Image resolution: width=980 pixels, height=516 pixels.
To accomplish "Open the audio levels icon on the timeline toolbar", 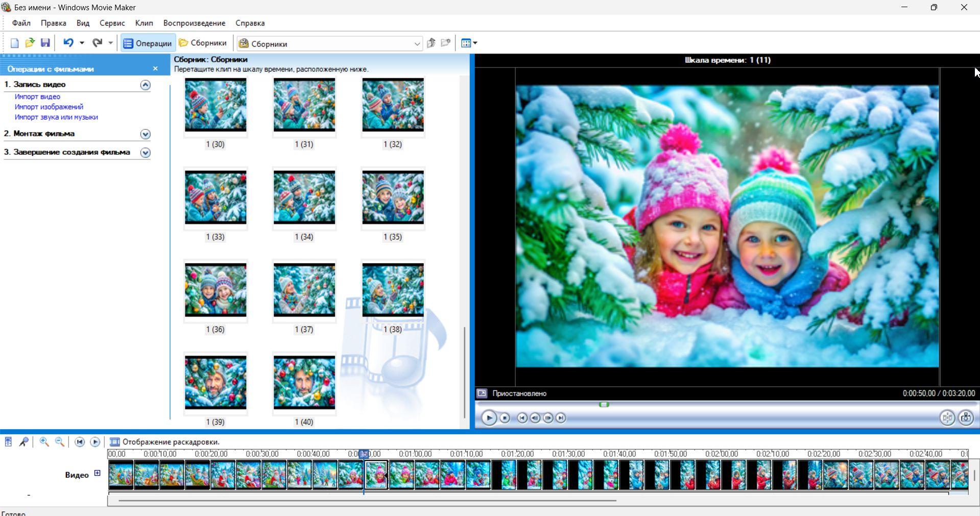I will coord(9,442).
